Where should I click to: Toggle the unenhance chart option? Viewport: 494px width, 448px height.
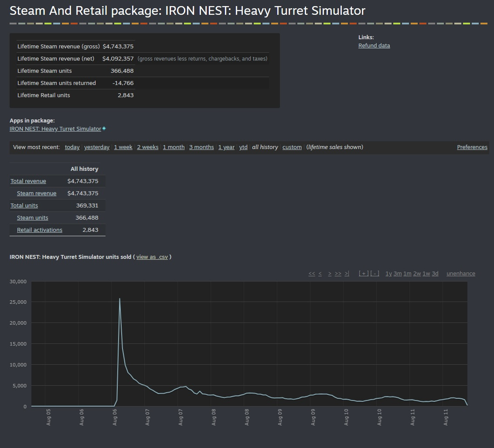(x=460, y=274)
